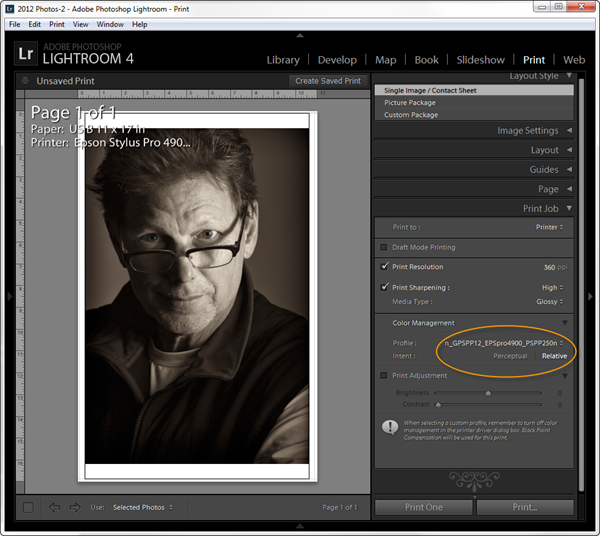Click Create Saved Print button
Viewport: 600px width, 536px height.
click(x=328, y=80)
